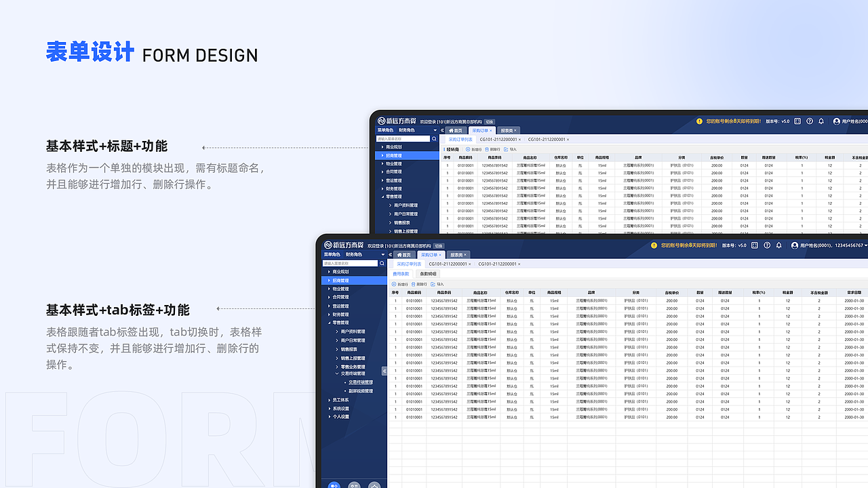
Task: Select the 条数明细 tab in the lower window
Action: click(428, 274)
